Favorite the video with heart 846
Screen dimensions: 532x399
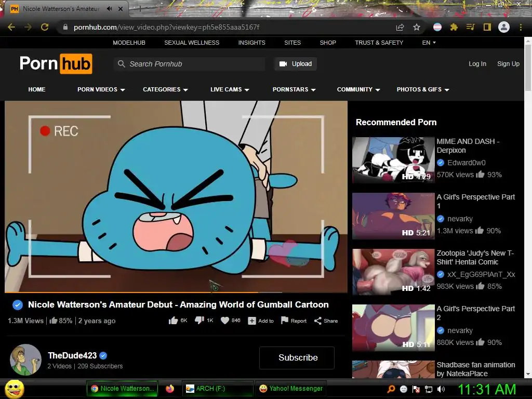coord(225,321)
